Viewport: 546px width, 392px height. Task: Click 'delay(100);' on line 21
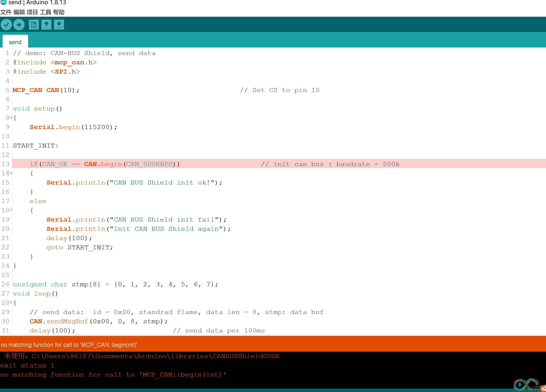pos(69,238)
